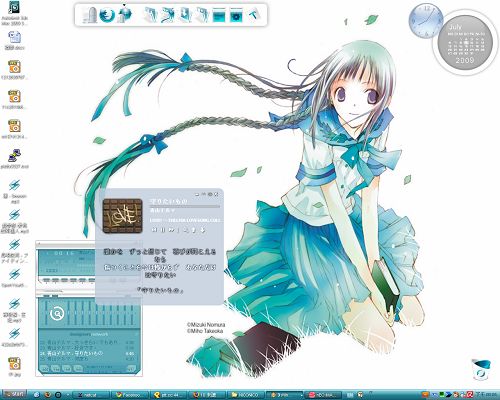Switch to Facebook Chrome taskbar button
The height and width of the screenshot is (400, 500).
coord(130,395)
